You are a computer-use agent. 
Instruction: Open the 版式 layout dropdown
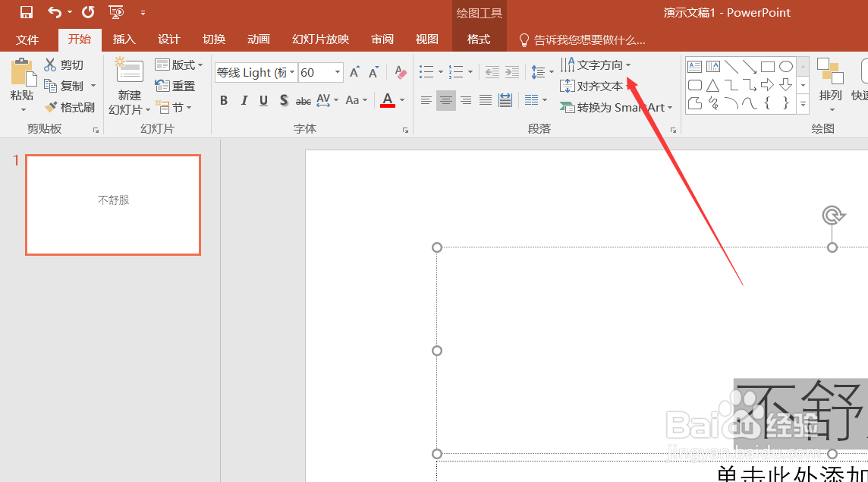point(179,65)
